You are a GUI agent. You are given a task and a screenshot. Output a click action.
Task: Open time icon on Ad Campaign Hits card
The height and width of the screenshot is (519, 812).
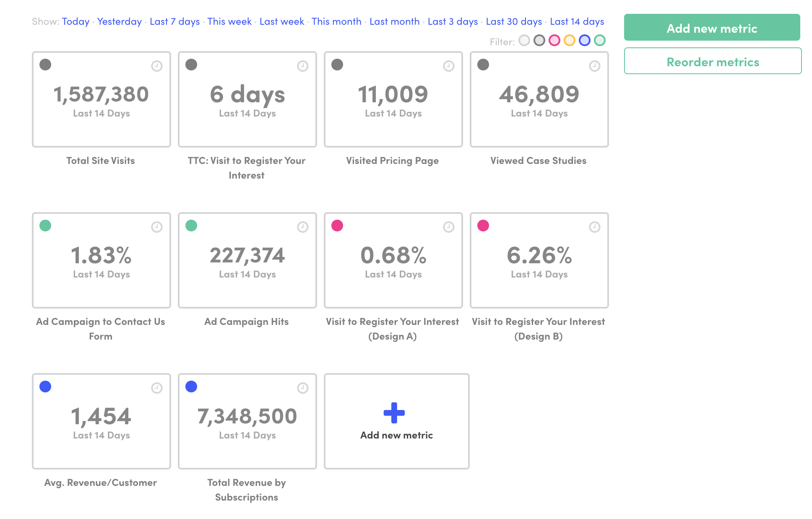(x=302, y=227)
